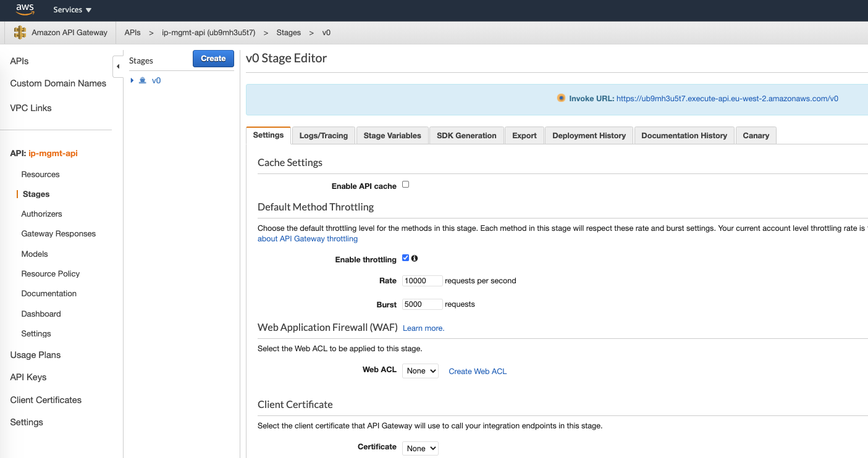The image size is (868, 458).
Task: Click the Create stage button
Action: (213, 59)
